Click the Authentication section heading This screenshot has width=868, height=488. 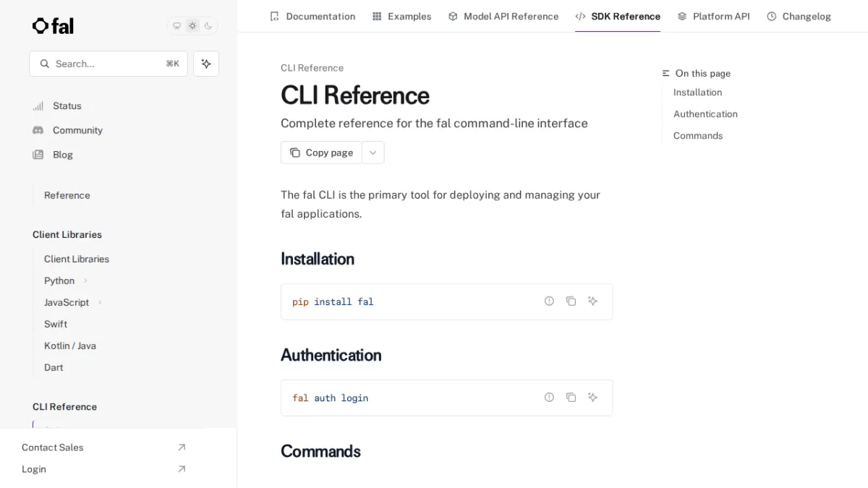click(x=331, y=355)
